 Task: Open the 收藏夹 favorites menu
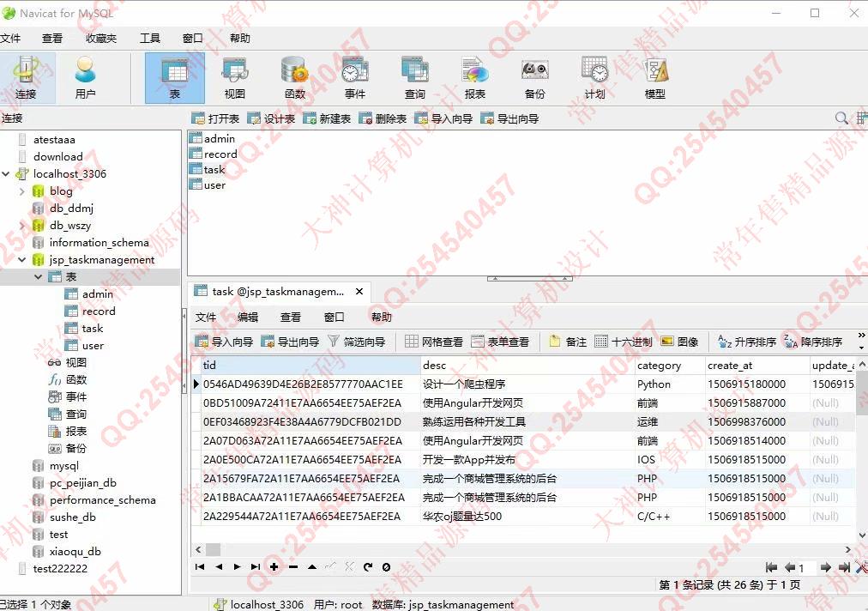pyautogui.click(x=101, y=39)
